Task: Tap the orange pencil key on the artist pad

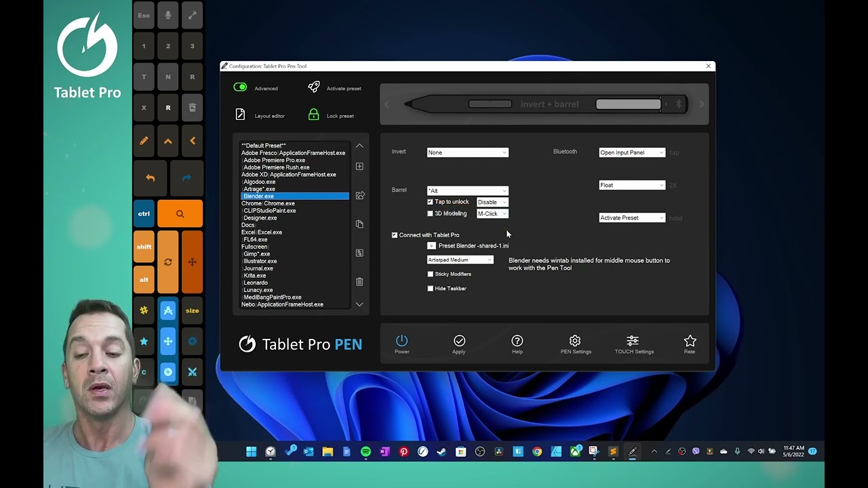Action: pos(144,141)
